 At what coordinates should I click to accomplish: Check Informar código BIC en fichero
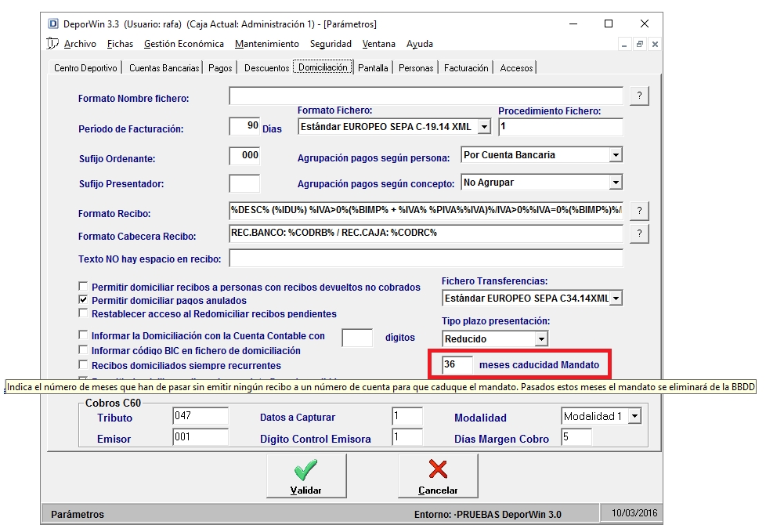tap(84, 349)
